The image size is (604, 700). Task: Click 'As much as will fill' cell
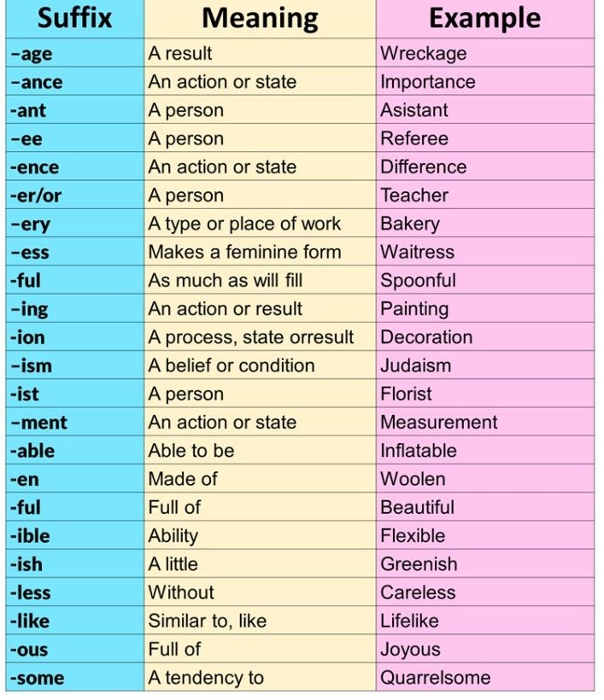[226, 280]
